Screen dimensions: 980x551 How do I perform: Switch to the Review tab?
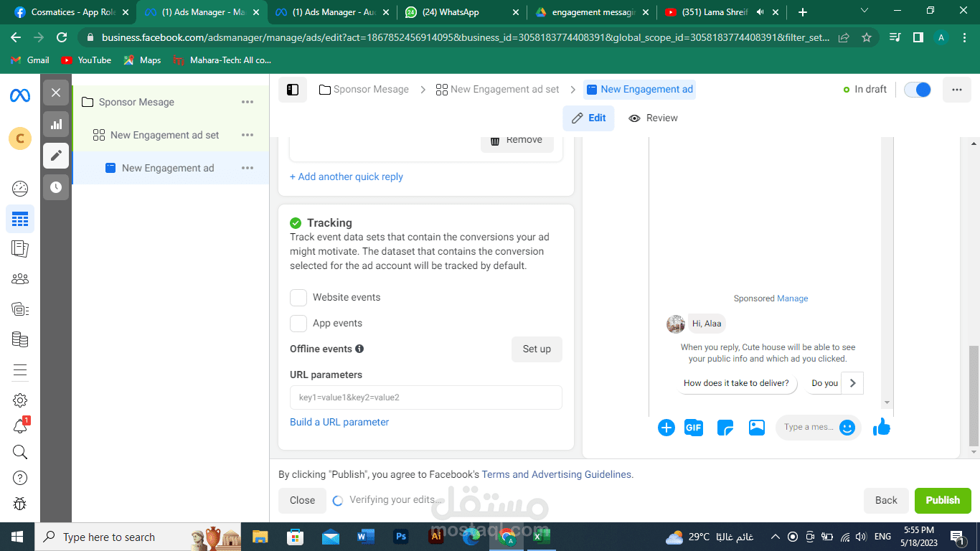[653, 118]
